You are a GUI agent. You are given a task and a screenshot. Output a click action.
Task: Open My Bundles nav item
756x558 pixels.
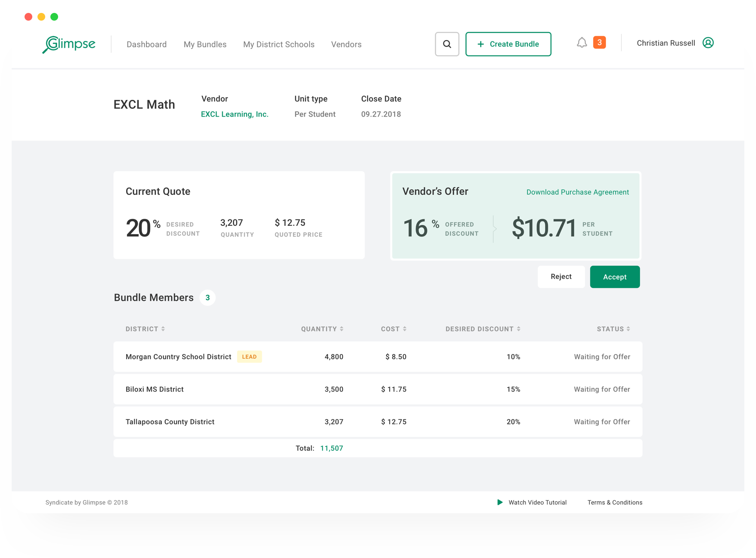[205, 44]
